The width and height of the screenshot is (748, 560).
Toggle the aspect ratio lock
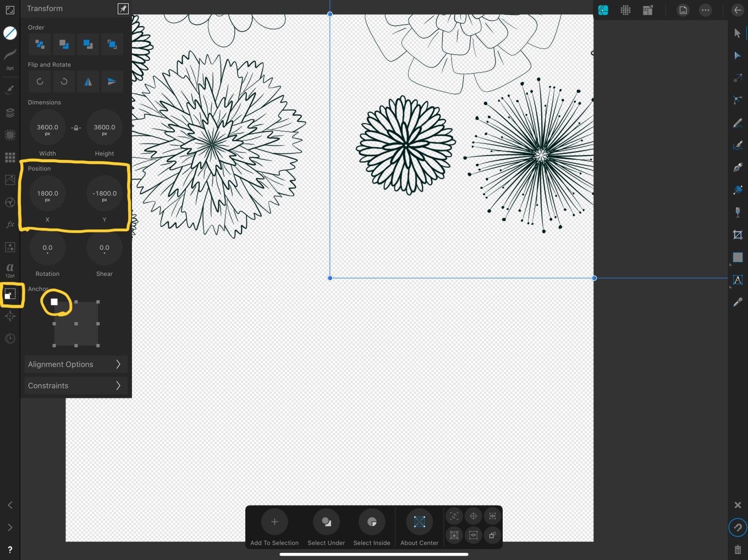click(76, 127)
